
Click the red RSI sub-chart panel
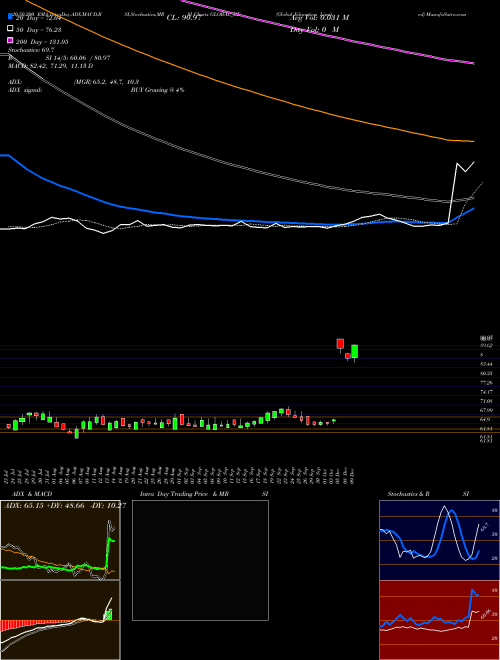click(x=439, y=620)
